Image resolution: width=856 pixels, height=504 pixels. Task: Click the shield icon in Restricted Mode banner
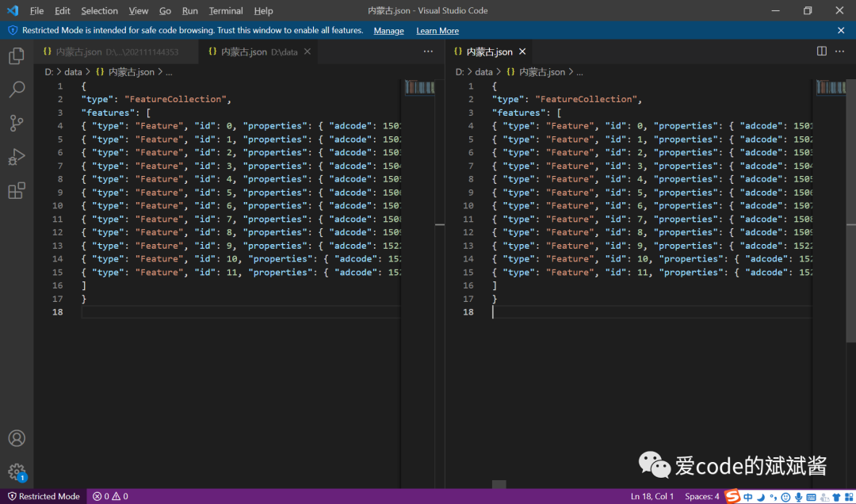click(x=13, y=31)
